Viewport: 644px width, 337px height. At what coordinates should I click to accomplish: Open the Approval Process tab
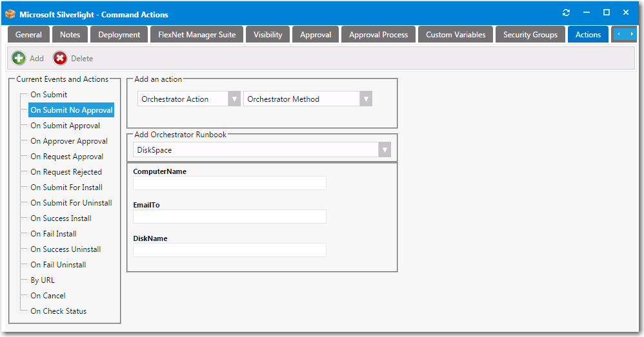coord(378,35)
